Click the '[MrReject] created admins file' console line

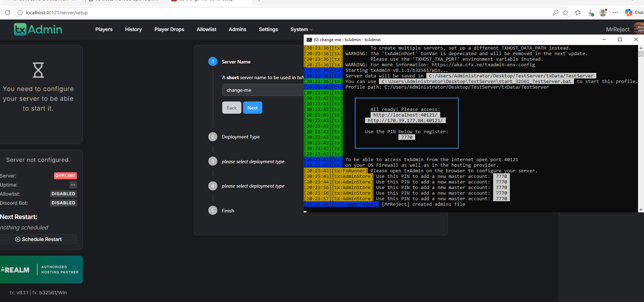(x=424, y=204)
